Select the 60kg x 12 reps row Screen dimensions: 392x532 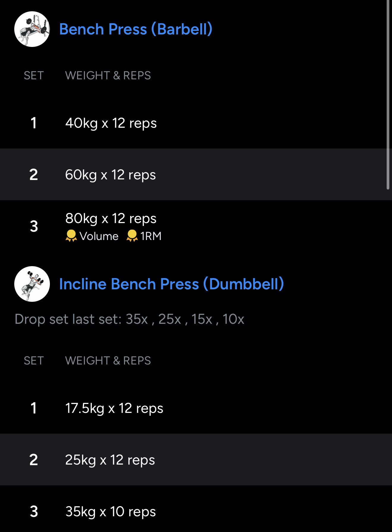110,175
